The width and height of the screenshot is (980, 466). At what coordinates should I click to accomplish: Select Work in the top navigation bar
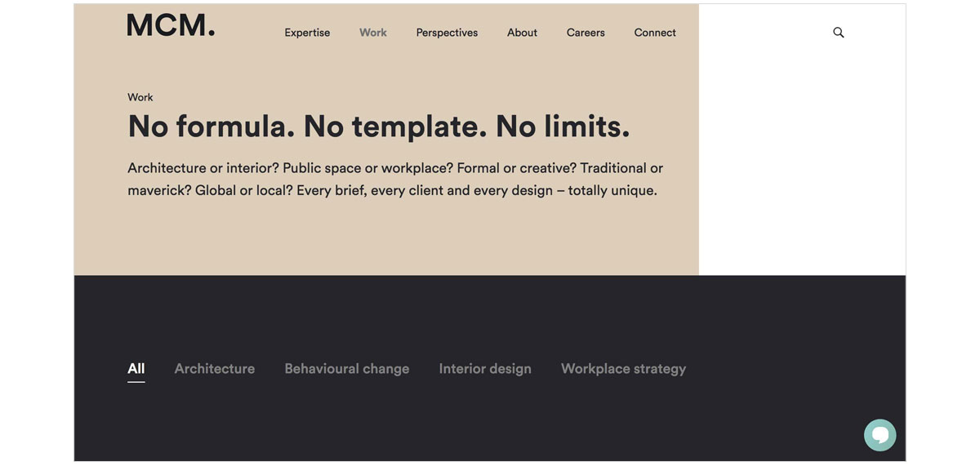373,33
